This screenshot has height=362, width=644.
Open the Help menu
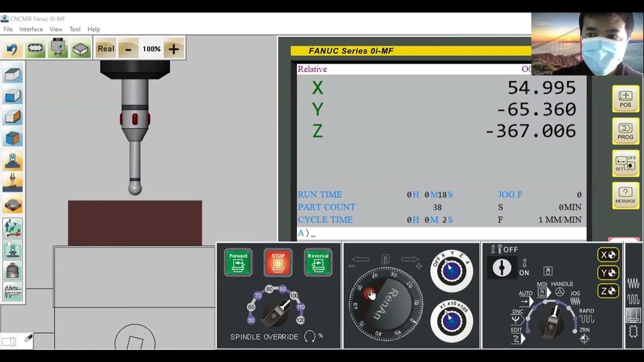pos(94,29)
